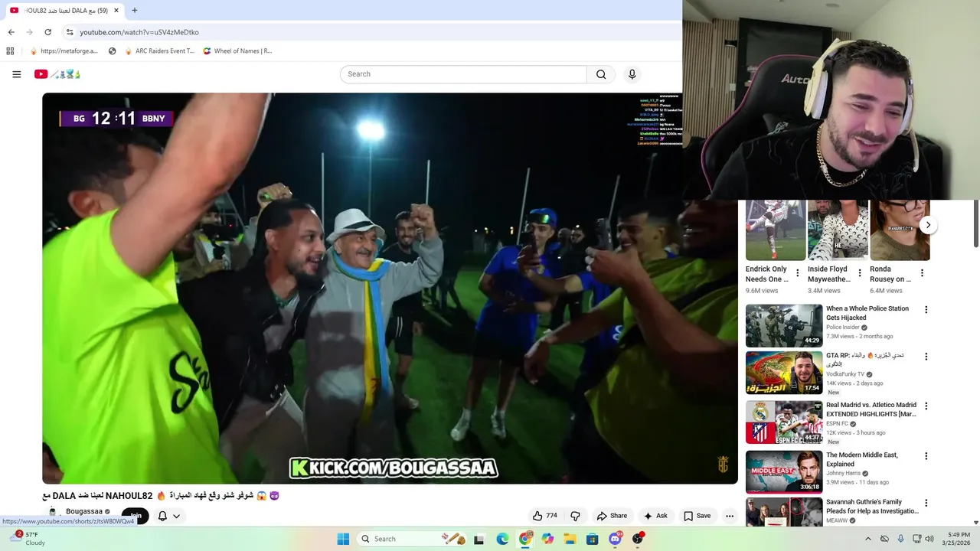Open the YouTube hamburger guide menu
Screen dimensions: 980x551
(x=16, y=74)
